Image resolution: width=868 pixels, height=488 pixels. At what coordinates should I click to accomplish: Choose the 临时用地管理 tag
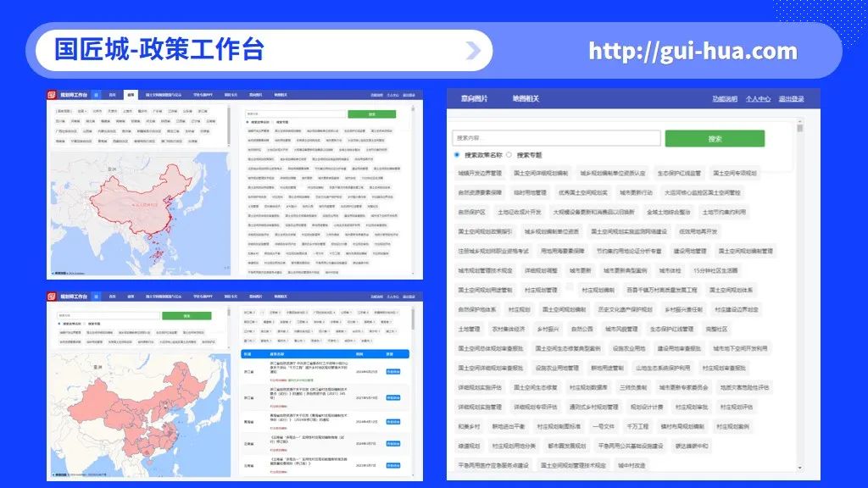pyautogui.click(x=530, y=192)
